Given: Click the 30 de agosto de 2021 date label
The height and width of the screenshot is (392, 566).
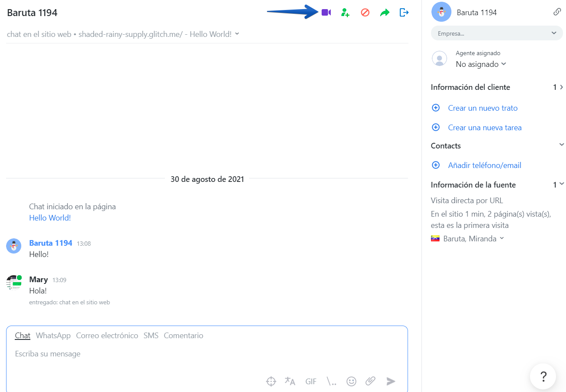Looking at the screenshot, I should pos(207,179).
